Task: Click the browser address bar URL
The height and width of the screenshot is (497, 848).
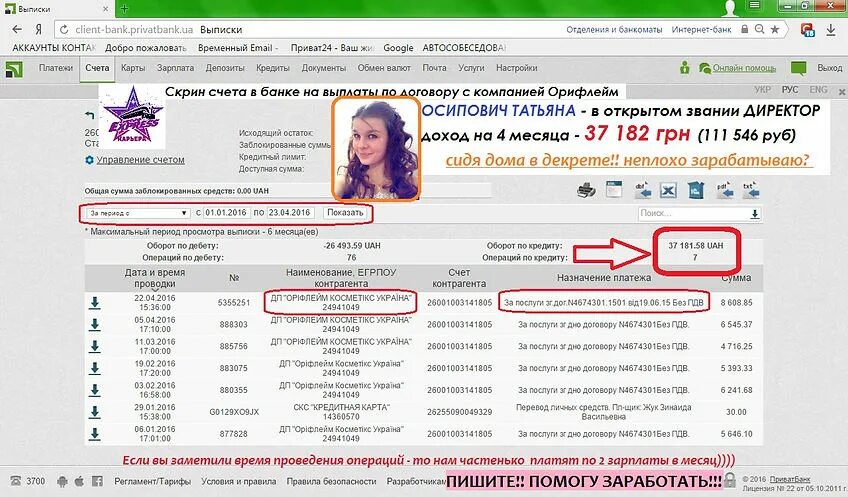Action: pos(134,30)
